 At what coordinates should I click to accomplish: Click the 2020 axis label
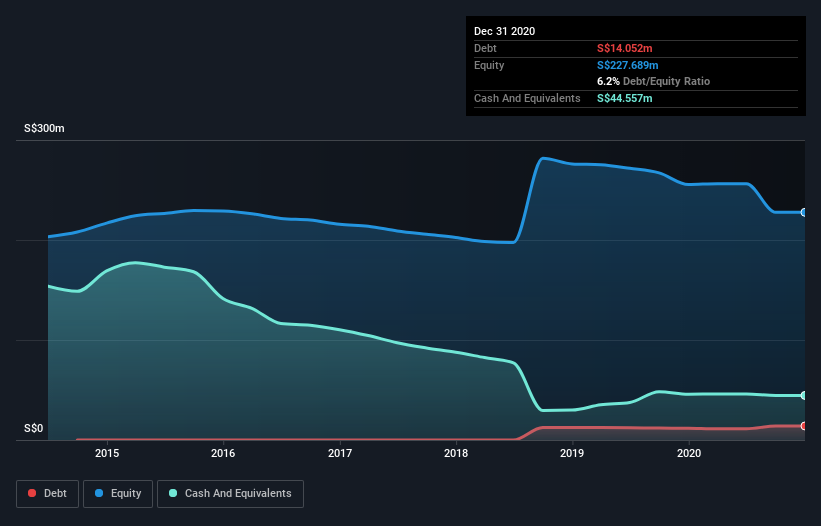[689, 453]
